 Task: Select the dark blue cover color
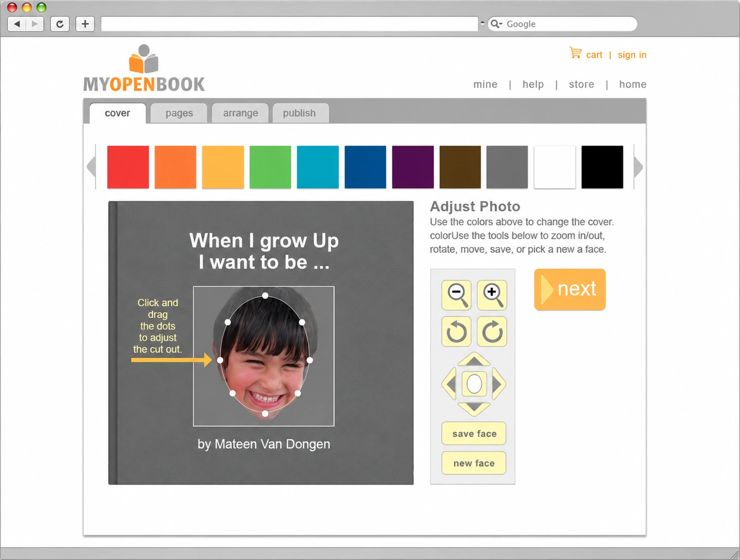coord(365,167)
